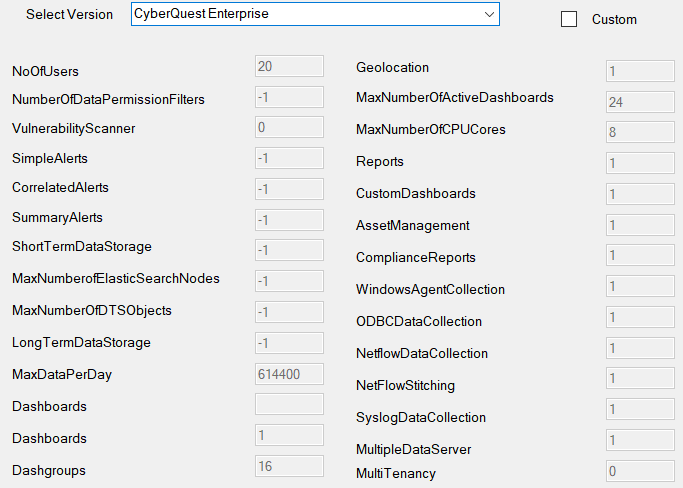
Task: Enable the Custom checkbox
Action: click(x=569, y=19)
